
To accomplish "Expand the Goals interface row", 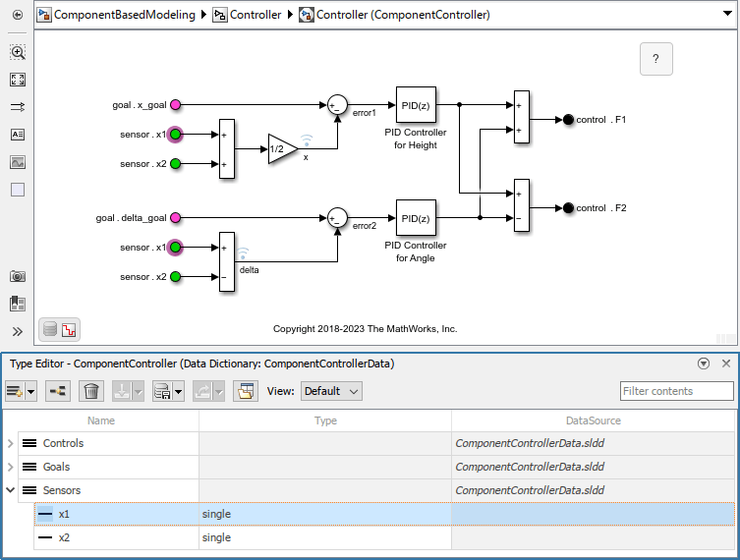I will [x=11, y=467].
